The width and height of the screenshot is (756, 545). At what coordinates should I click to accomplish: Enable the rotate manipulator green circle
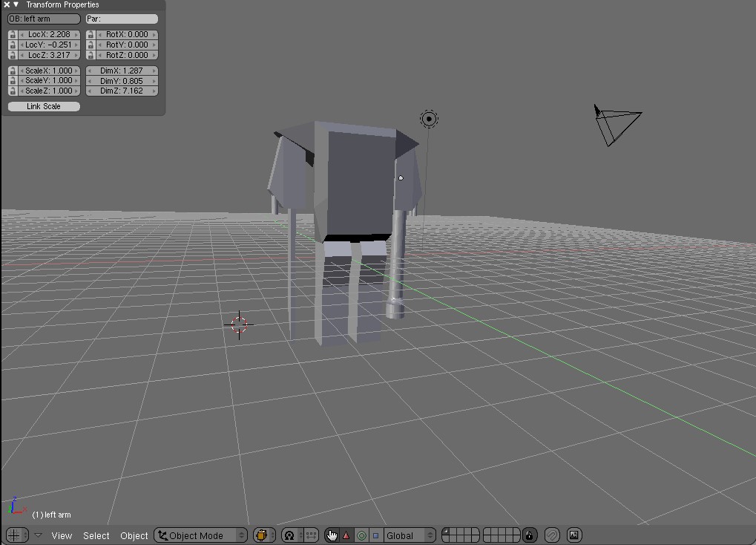coord(361,535)
